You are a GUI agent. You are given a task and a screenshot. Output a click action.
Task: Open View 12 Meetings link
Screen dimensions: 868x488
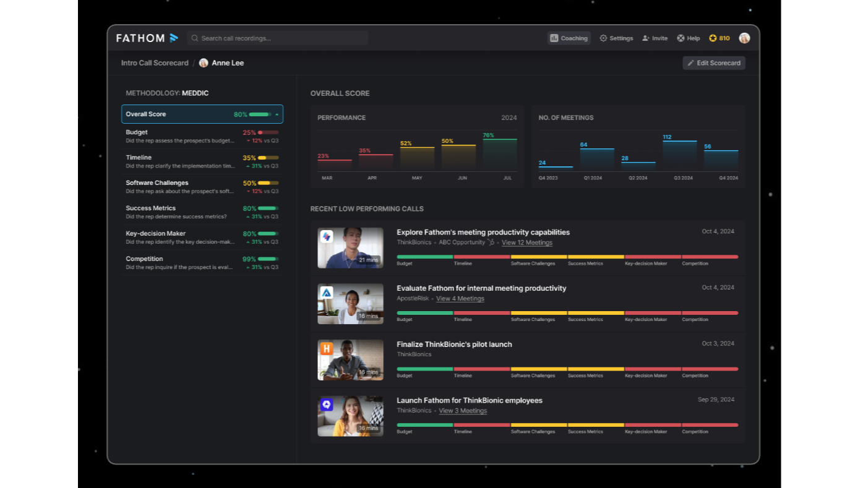tap(526, 242)
